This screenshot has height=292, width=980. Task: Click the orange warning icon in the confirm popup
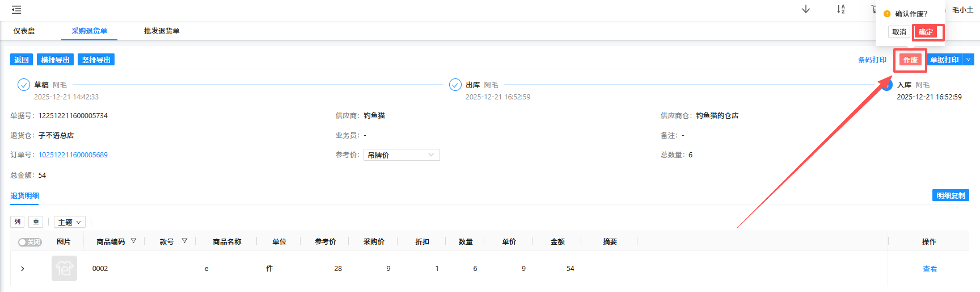pyautogui.click(x=887, y=14)
